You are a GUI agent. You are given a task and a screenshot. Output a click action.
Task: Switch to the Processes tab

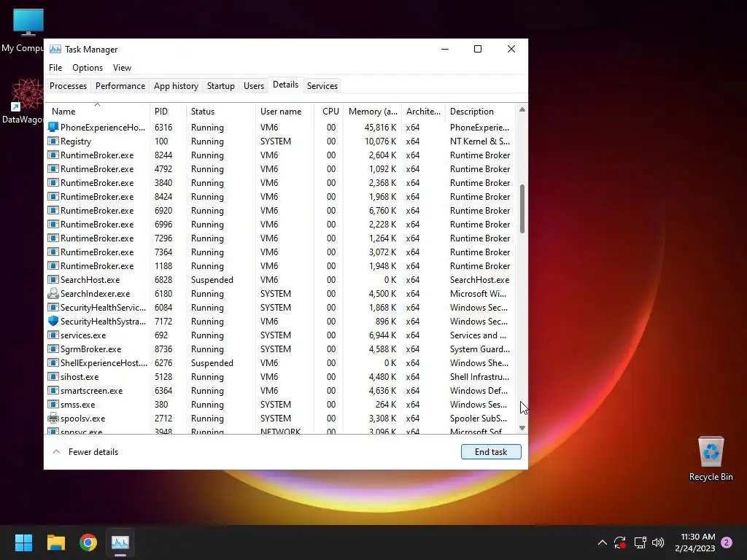(68, 86)
